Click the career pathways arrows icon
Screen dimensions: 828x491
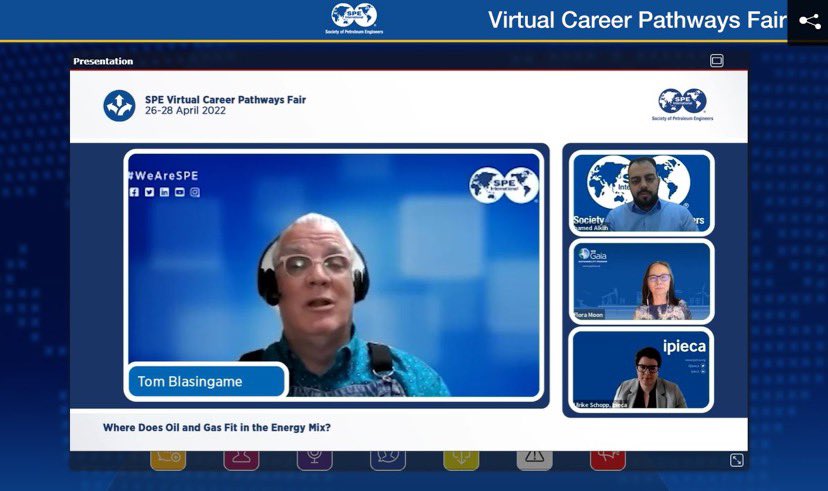click(x=119, y=106)
